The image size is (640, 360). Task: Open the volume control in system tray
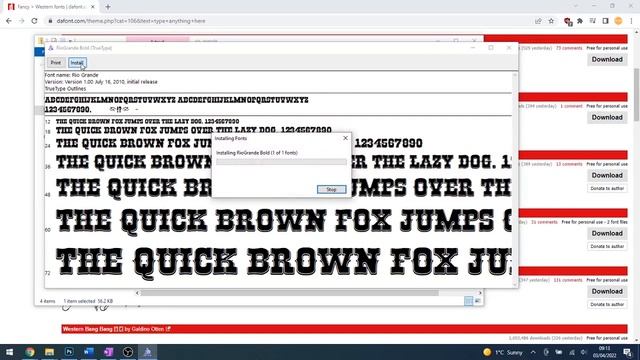tap(584, 352)
